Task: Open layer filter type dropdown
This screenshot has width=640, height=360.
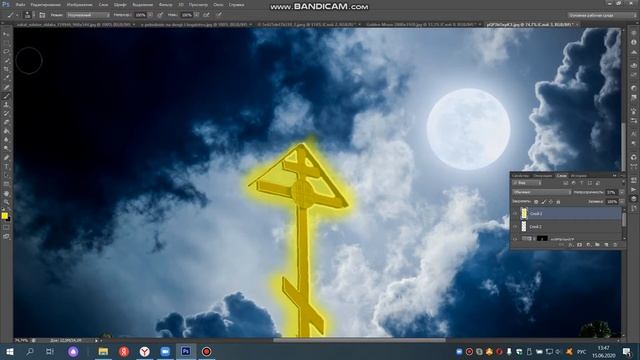Action: [527, 183]
